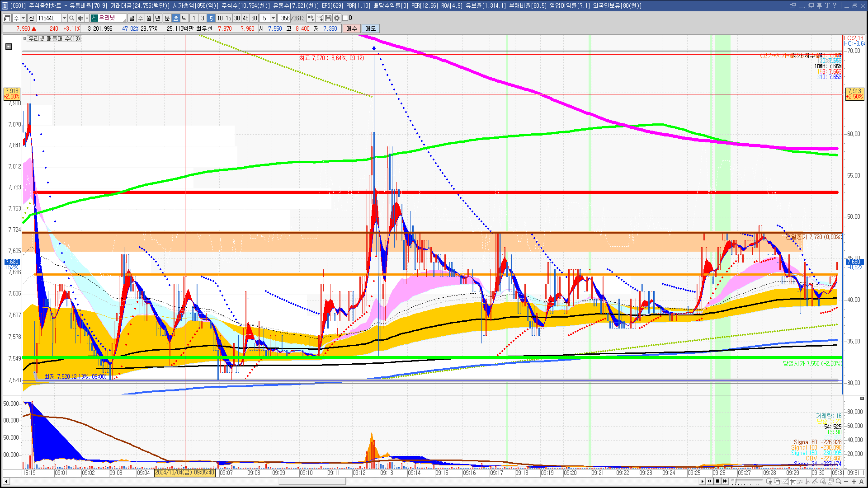Switch to 초 (seconds) chart period
The height and width of the screenshot is (488, 868).
176,18
